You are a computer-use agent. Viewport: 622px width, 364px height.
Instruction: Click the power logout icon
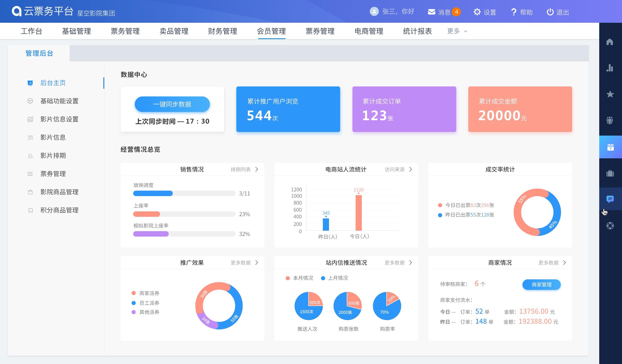(x=550, y=12)
